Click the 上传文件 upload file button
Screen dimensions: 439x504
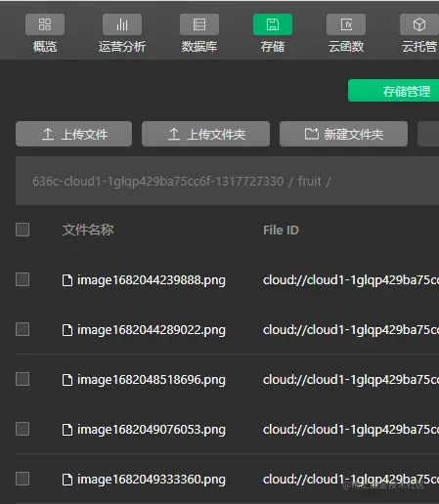point(74,134)
